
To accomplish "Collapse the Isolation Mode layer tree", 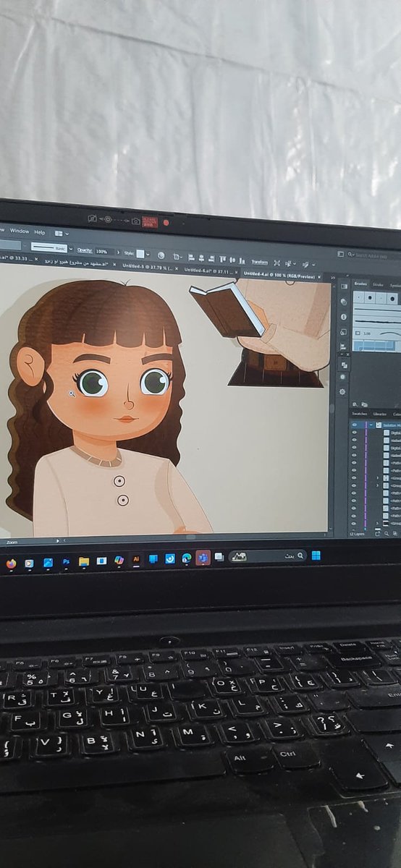I will click(x=371, y=425).
